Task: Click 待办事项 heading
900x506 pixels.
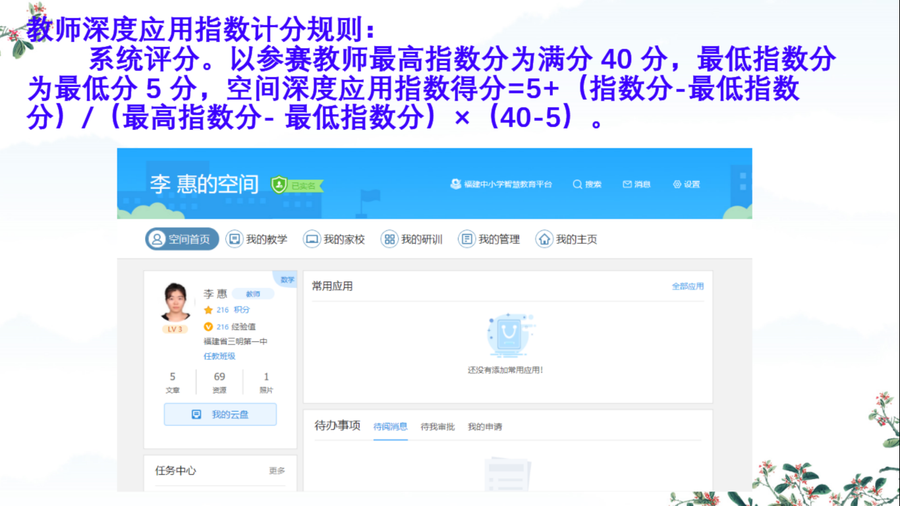Action: tap(338, 426)
